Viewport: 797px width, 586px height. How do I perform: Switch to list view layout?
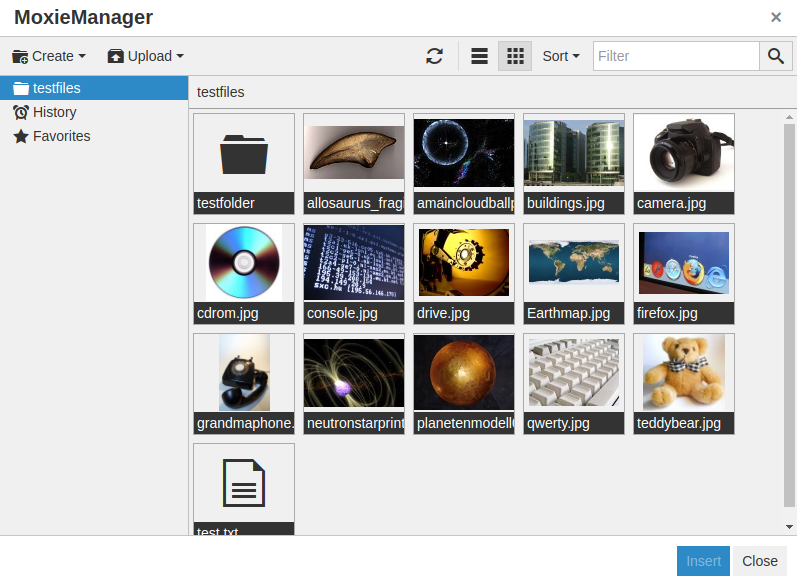pyautogui.click(x=479, y=56)
